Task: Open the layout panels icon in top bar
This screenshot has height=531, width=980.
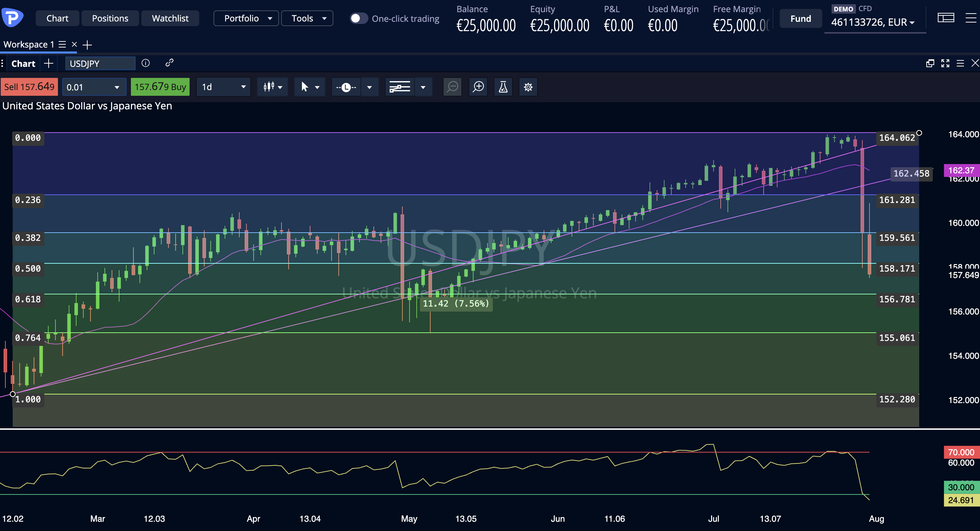Action: pyautogui.click(x=946, y=18)
